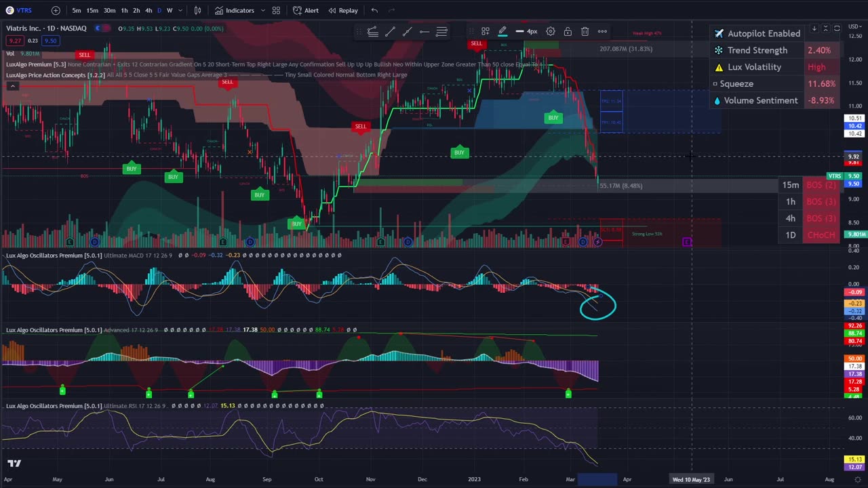Image resolution: width=868 pixels, height=488 pixels.
Task: Click the Volume Sentiment -8.93% value
Action: (x=821, y=100)
